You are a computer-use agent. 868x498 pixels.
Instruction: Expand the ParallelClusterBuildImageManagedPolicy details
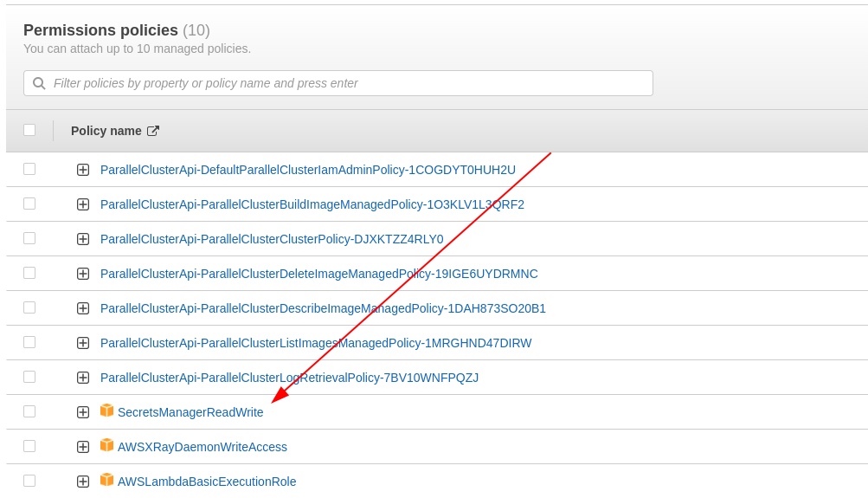pyautogui.click(x=83, y=204)
